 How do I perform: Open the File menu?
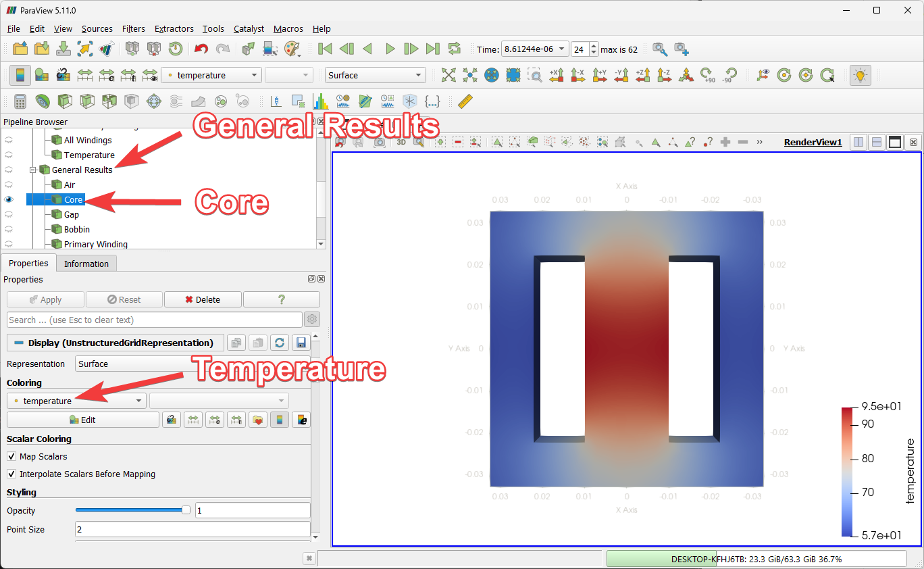tap(14, 28)
